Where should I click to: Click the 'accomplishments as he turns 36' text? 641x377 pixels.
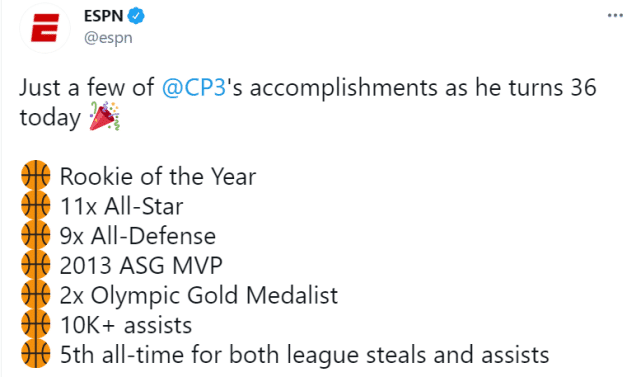click(423, 88)
